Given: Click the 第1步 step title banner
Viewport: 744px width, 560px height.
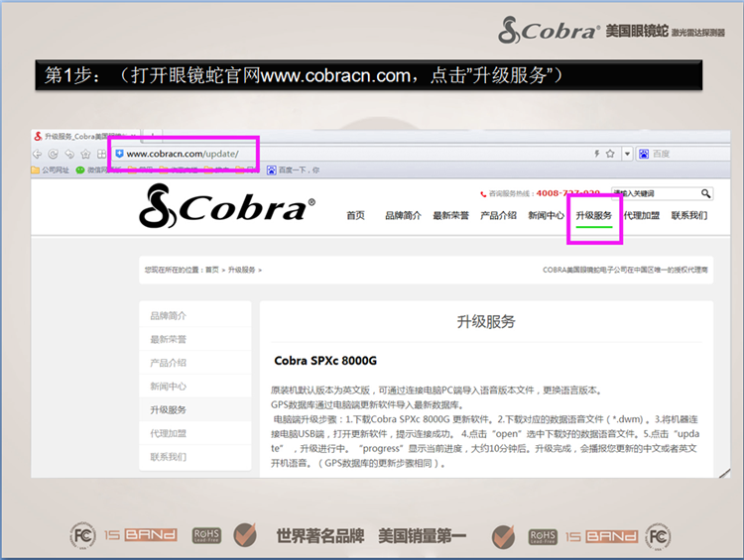Looking at the screenshot, I should pyautogui.click(x=369, y=75).
